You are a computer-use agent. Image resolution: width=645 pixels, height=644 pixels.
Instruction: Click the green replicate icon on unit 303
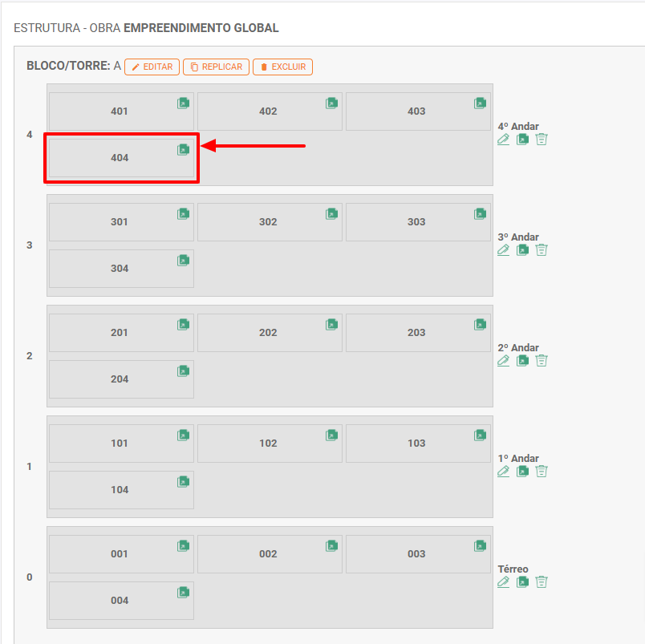pyautogui.click(x=480, y=214)
